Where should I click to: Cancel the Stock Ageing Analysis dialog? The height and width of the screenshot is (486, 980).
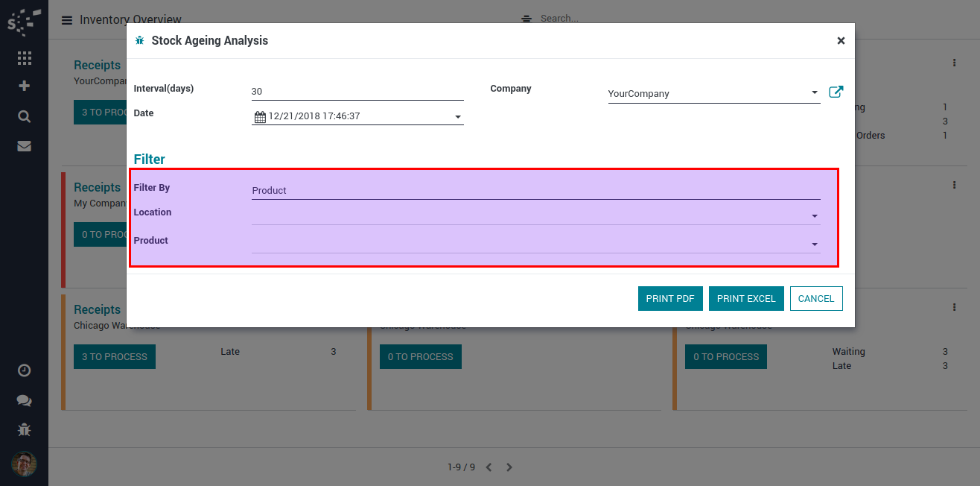[815, 298]
